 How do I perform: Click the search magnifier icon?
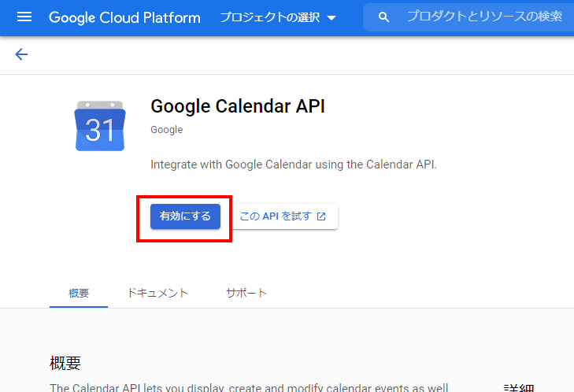(384, 17)
